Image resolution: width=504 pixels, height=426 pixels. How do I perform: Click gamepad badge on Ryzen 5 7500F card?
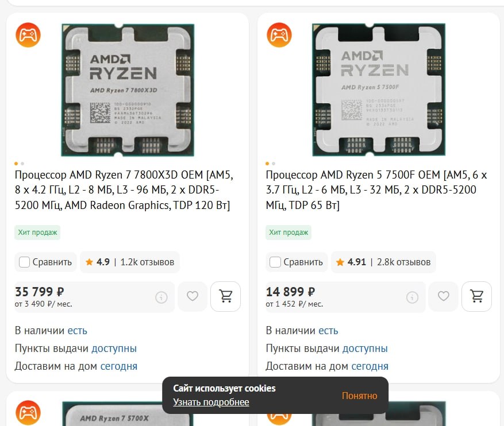tap(279, 36)
